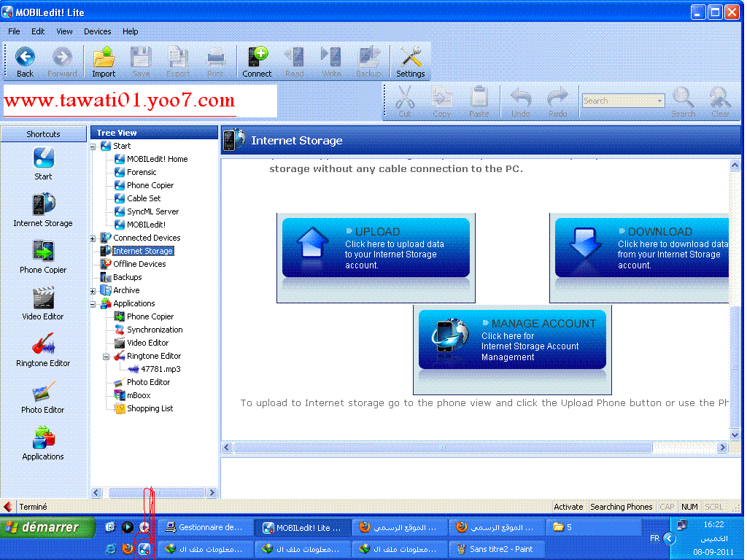Screen dimensions: 747x560
Task: Select Cable Set tree item
Action: (144, 198)
